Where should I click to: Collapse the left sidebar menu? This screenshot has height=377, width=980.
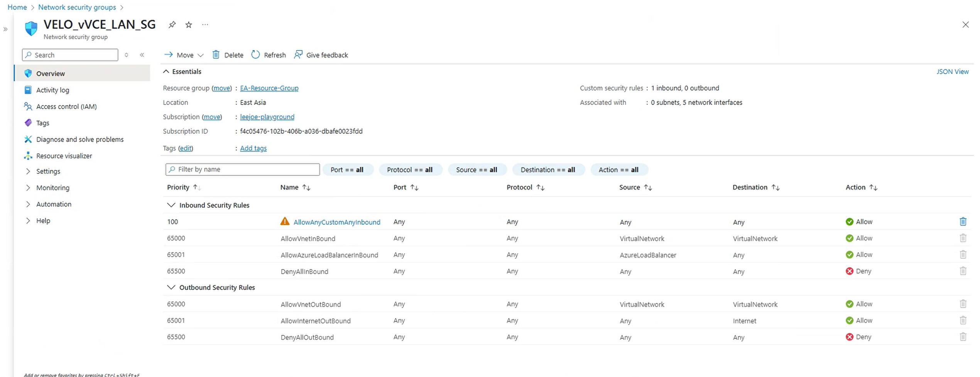point(142,55)
